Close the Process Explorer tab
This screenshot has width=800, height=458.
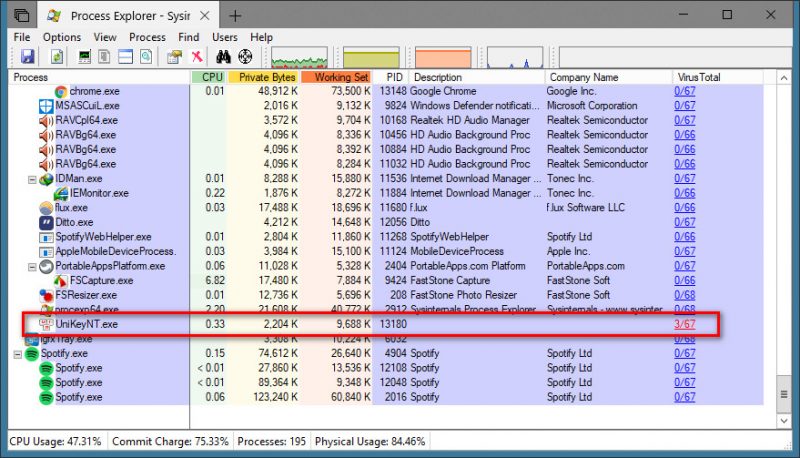(205, 16)
